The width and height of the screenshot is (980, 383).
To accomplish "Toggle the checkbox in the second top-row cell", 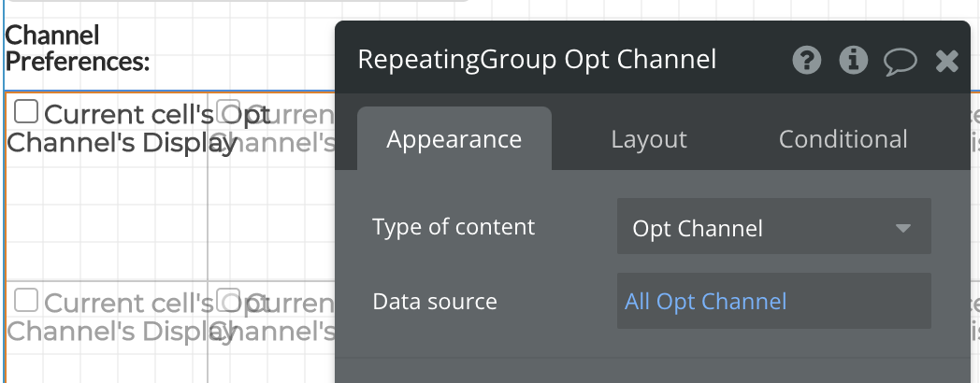I will [228, 110].
